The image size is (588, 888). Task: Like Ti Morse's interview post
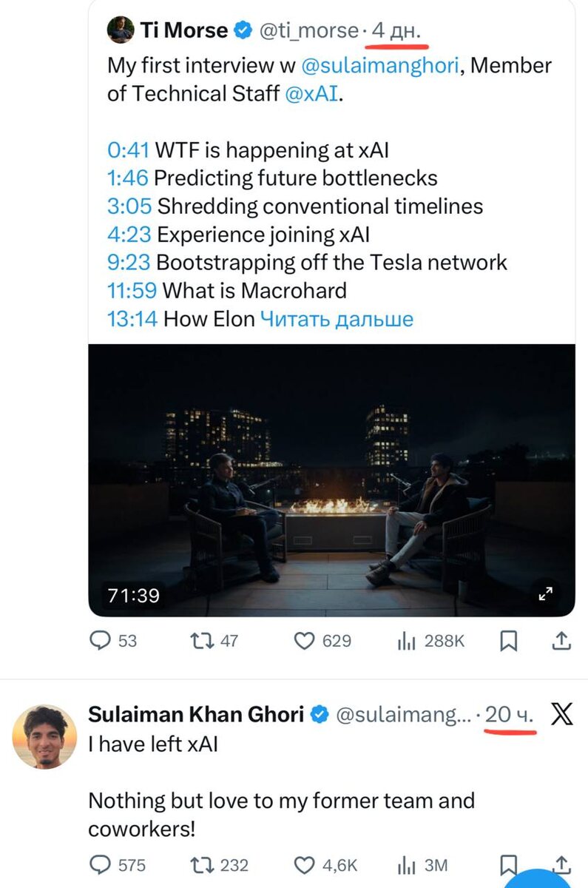(x=305, y=641)
